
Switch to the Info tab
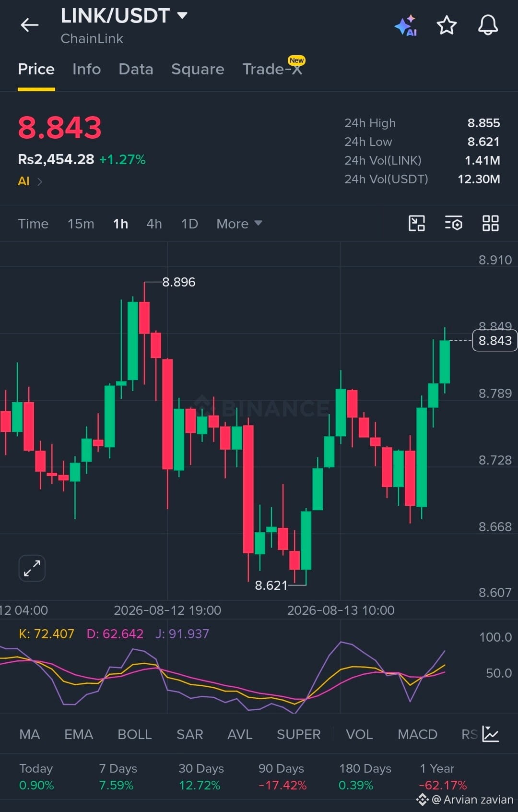coord(86,69)
